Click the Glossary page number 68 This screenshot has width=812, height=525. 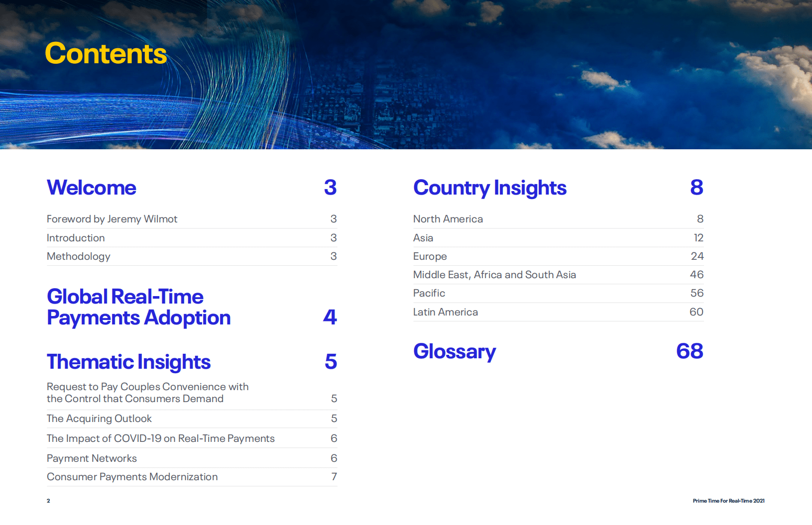tap(689, 351)
